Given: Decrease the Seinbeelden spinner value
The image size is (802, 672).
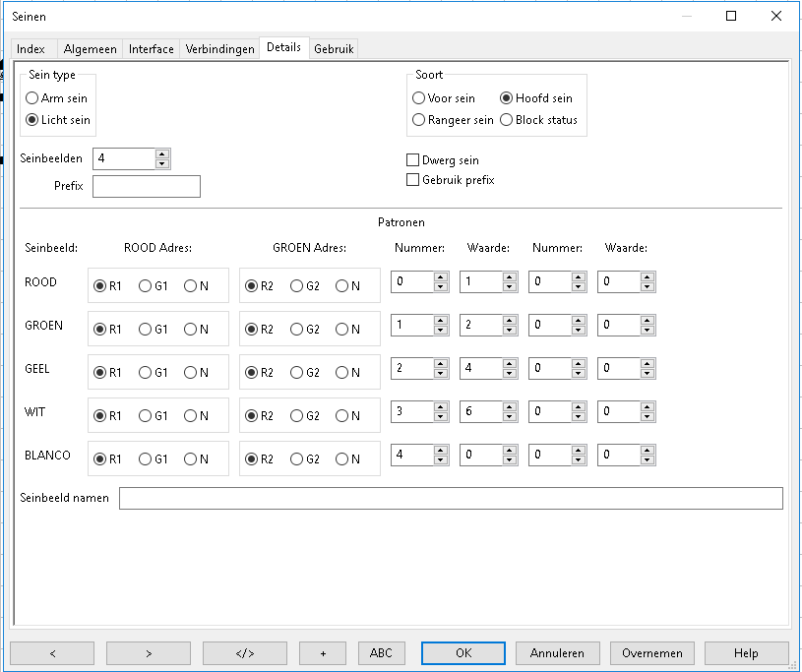Looking at the screenshot, I should (x=162, y=163).
